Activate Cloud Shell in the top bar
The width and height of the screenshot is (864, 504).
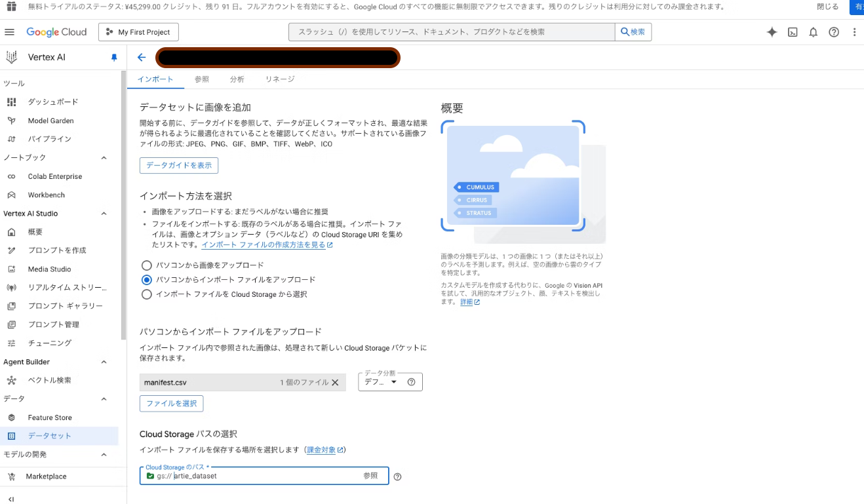[x=792, y=31]
